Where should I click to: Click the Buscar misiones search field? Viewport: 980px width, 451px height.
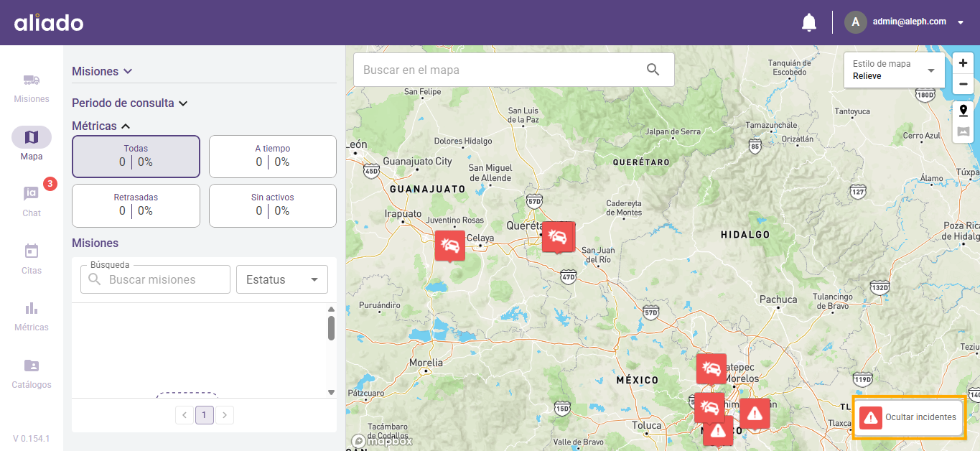[x=165, y=279]
